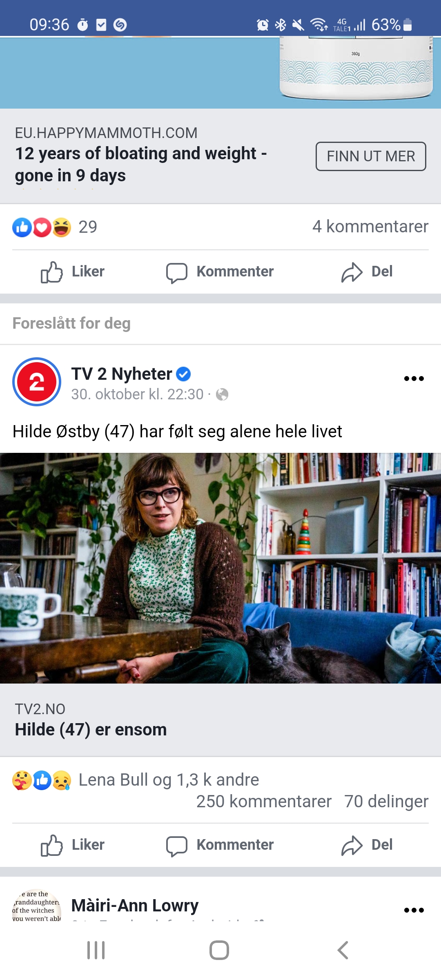
Task: View reactions Lena Bull og 1,3 k andre
Action: click(x=136, y=780)
